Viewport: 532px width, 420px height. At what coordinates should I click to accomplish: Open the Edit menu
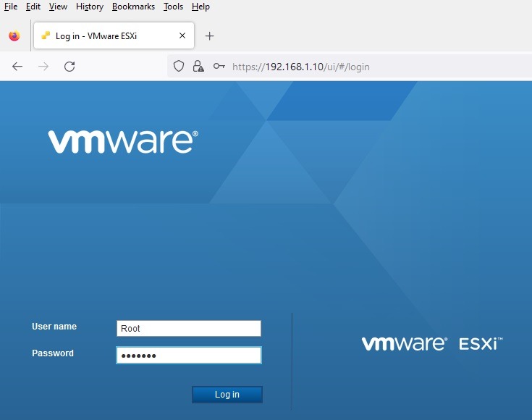pos(33,7)
